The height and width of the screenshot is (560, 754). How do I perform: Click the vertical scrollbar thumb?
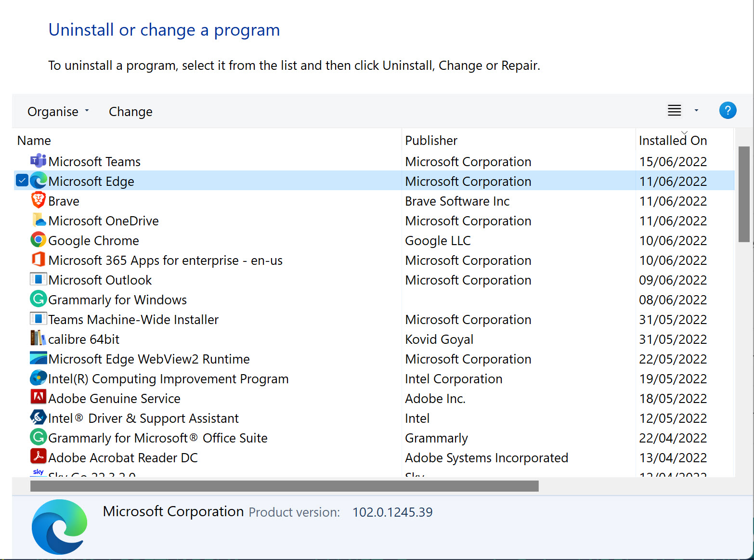(x=743, y=194)
